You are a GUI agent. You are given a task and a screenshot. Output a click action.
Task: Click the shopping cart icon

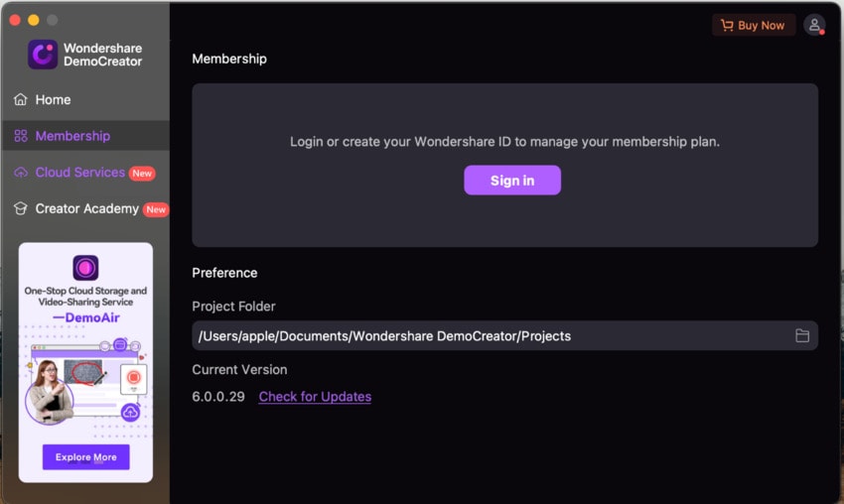(x=727, y=26)
